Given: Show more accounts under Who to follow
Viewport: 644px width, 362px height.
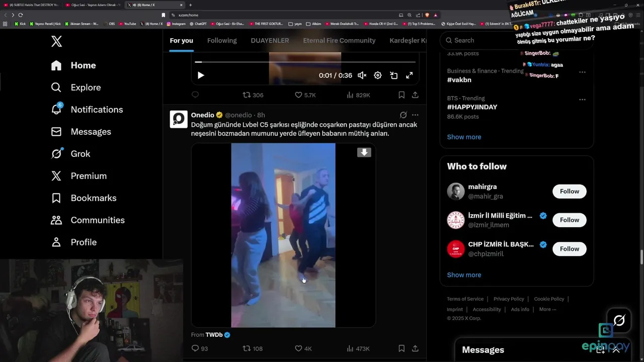Looking at the screenshot, I should point(464,275).
